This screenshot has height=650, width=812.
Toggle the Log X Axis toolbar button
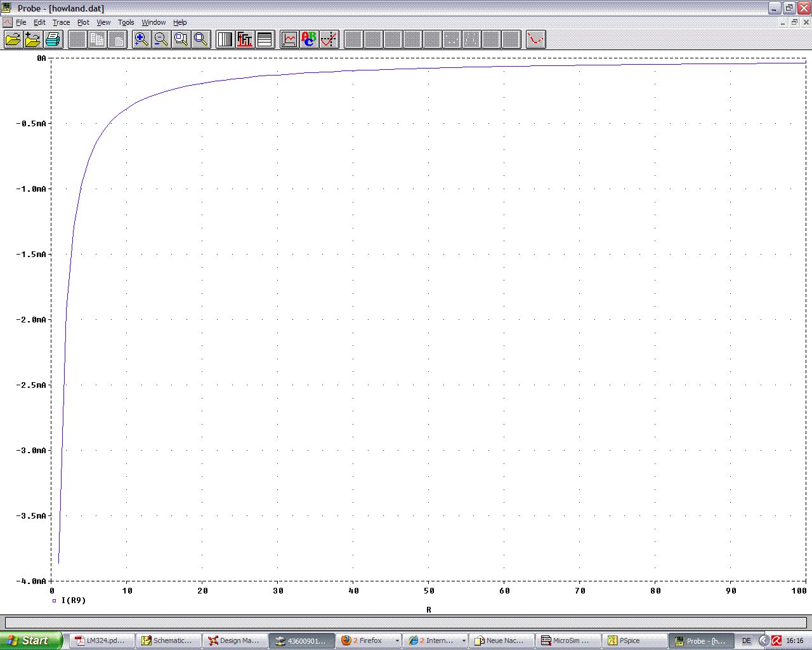click(225, 40)
